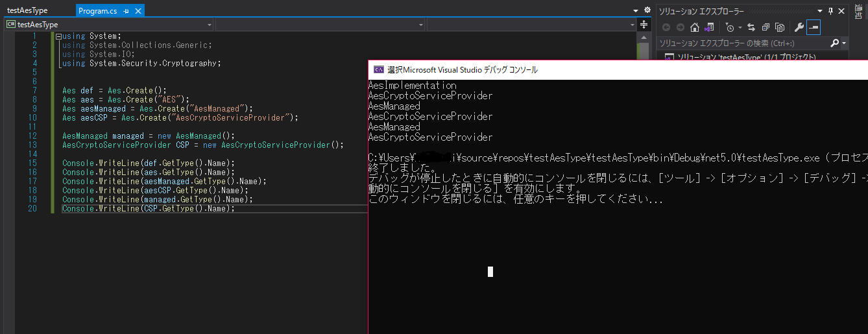The image size is (868, 334).
Task: Open Solution Explorer search options dropdown
Action: click(844, 43)
